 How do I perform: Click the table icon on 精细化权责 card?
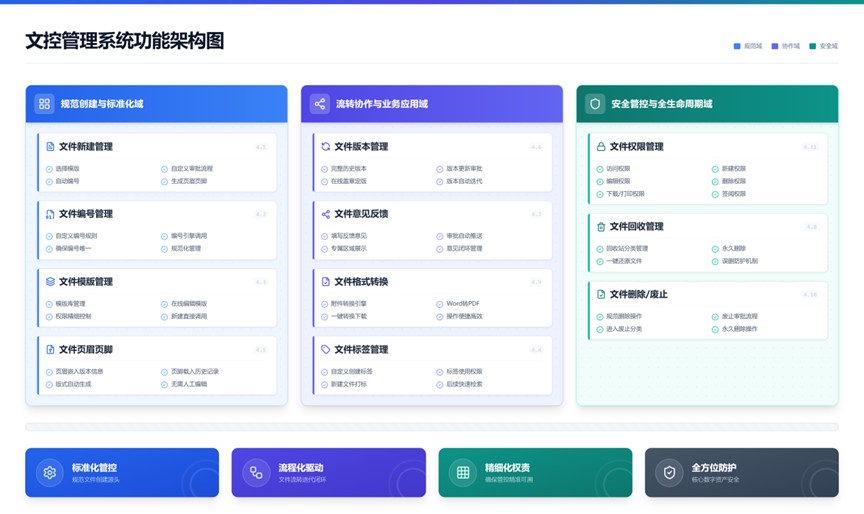[463, 473]
